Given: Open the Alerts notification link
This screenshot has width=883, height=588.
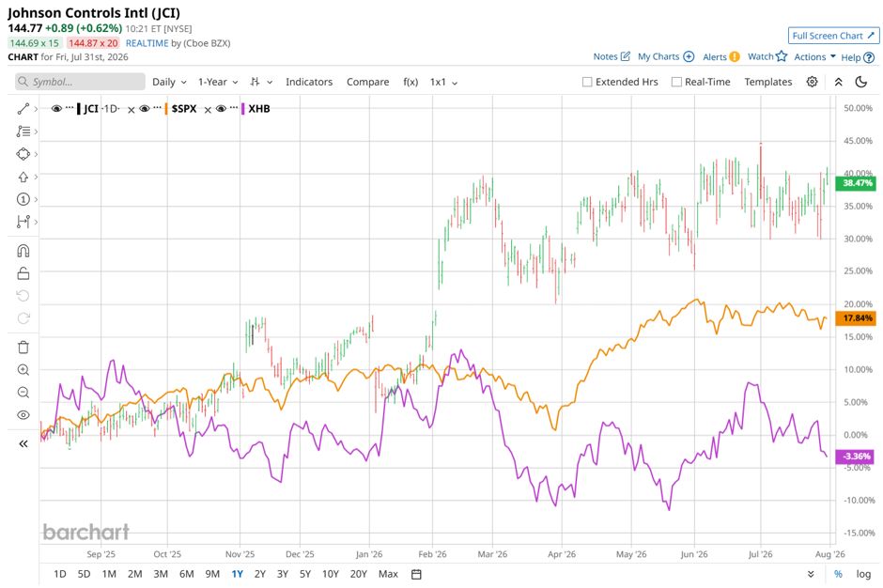Looking at the screenshot, I should 720,57.
